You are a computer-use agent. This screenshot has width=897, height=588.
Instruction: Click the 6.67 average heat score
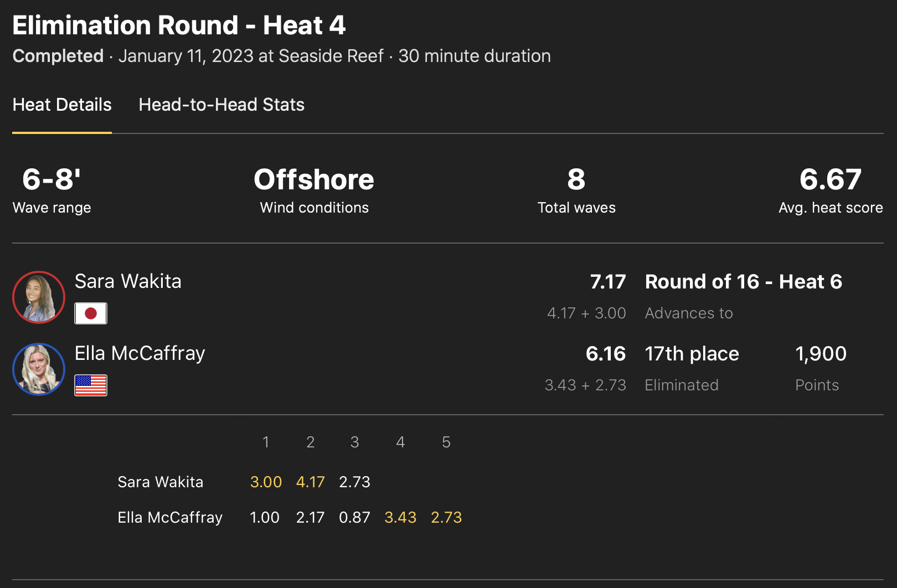pos(830,179)
